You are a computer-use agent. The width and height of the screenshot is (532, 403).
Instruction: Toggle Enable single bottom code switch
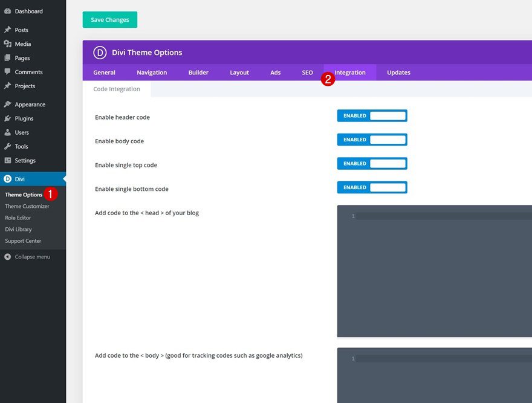click(x=372, y=187)
